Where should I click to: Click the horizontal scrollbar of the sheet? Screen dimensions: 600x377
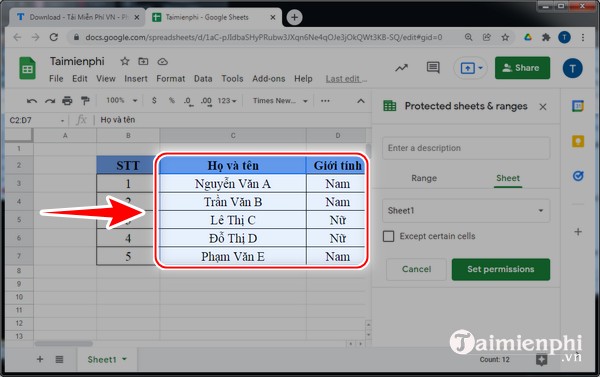[64, 344]
